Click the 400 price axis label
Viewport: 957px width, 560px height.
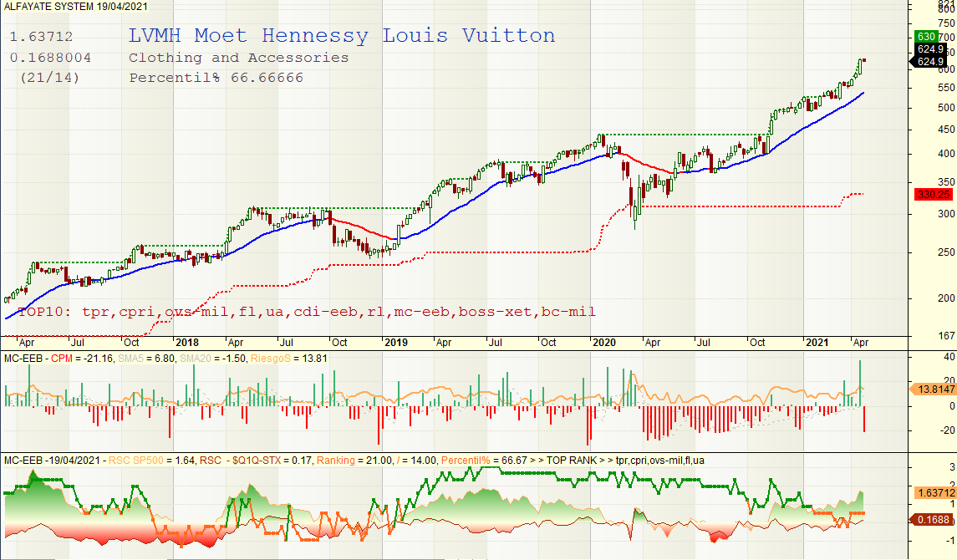point(947,155)
